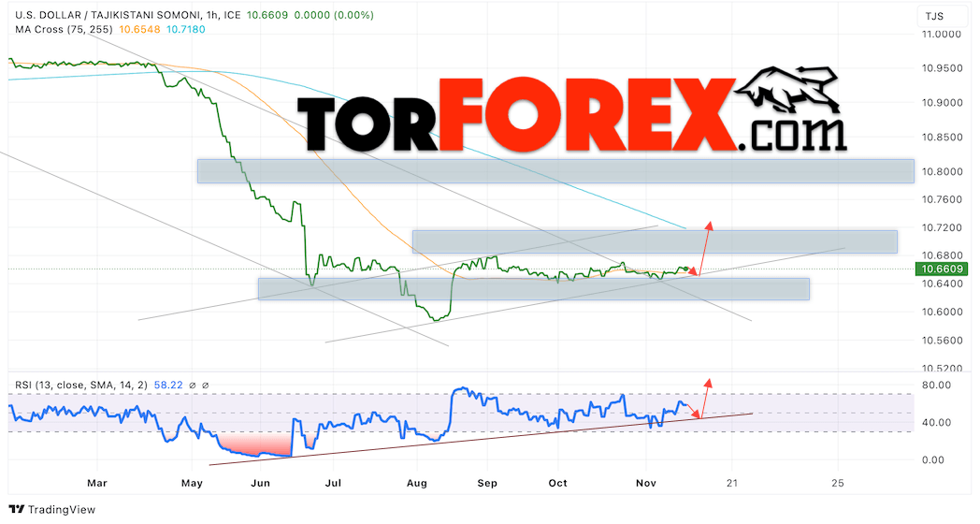The width and height of the screenshot is (980, 524).
Task: Click the red arrow tip on price chart
Action: pos(709,224)
